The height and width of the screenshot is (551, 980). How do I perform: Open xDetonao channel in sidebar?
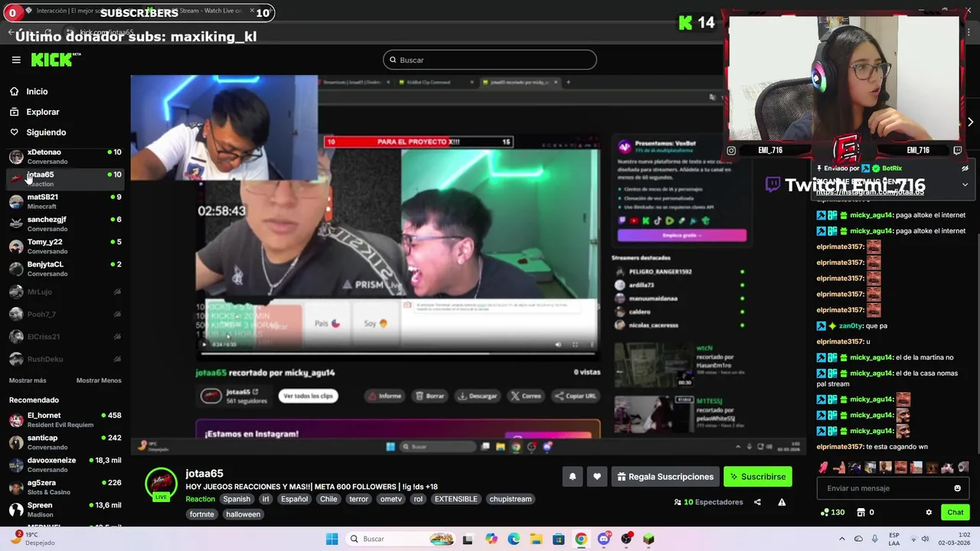tap(64, 156)
